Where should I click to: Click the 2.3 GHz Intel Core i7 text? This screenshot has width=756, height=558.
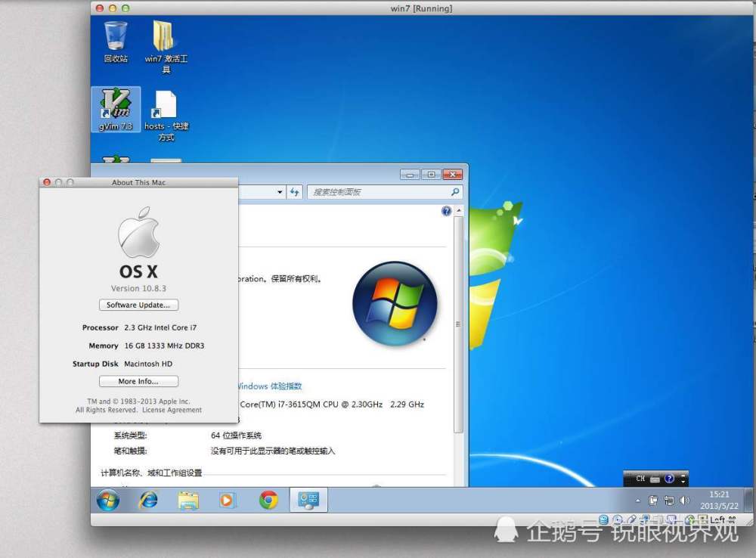pos(160,327)
